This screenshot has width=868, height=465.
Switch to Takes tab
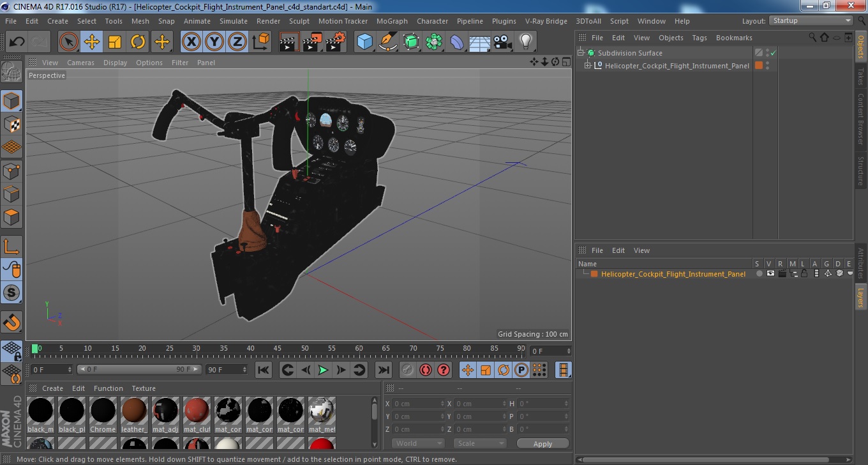click(860, 76)
